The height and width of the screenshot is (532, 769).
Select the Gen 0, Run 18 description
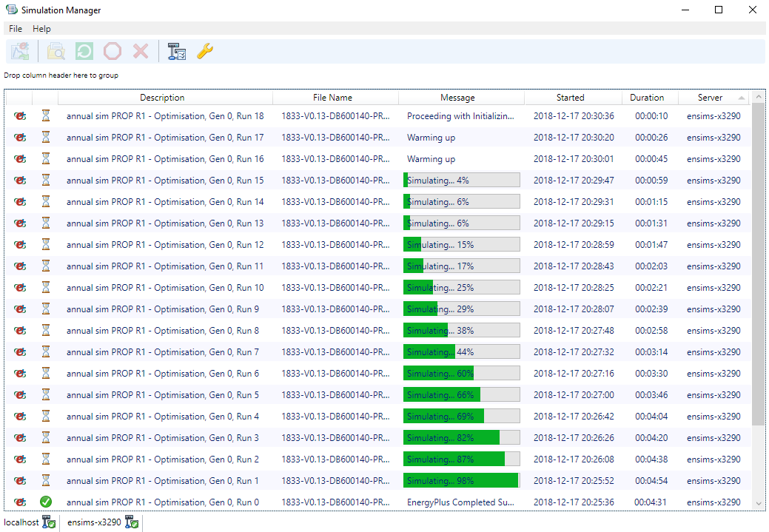tap(165, 116)
